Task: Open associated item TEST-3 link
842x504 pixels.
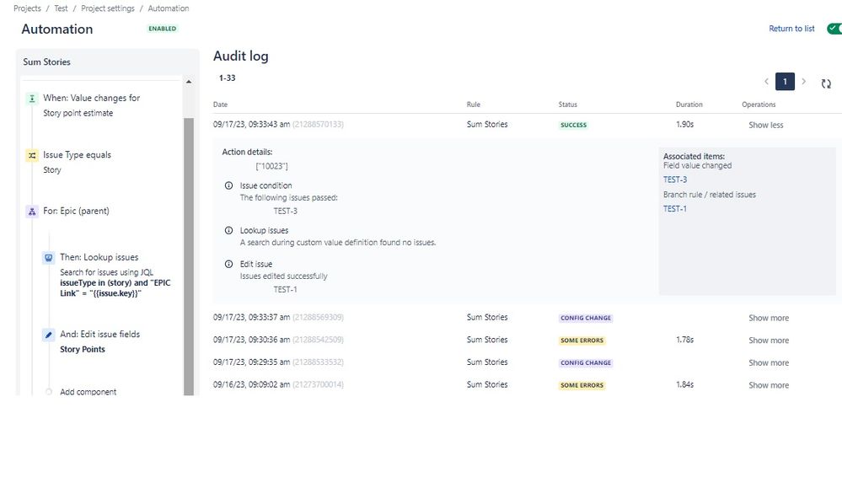Action: point(675,180)
